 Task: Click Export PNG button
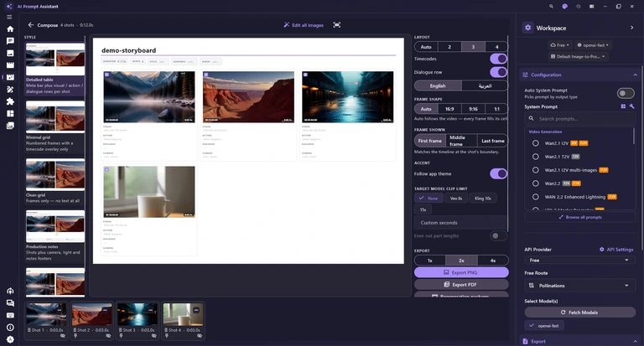(x=461, y=272)
